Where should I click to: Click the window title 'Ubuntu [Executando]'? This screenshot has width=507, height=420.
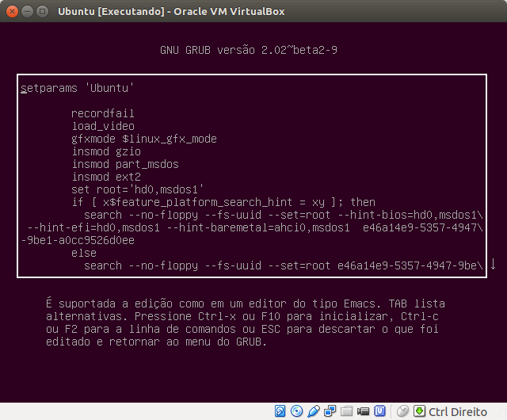[111, 12]
